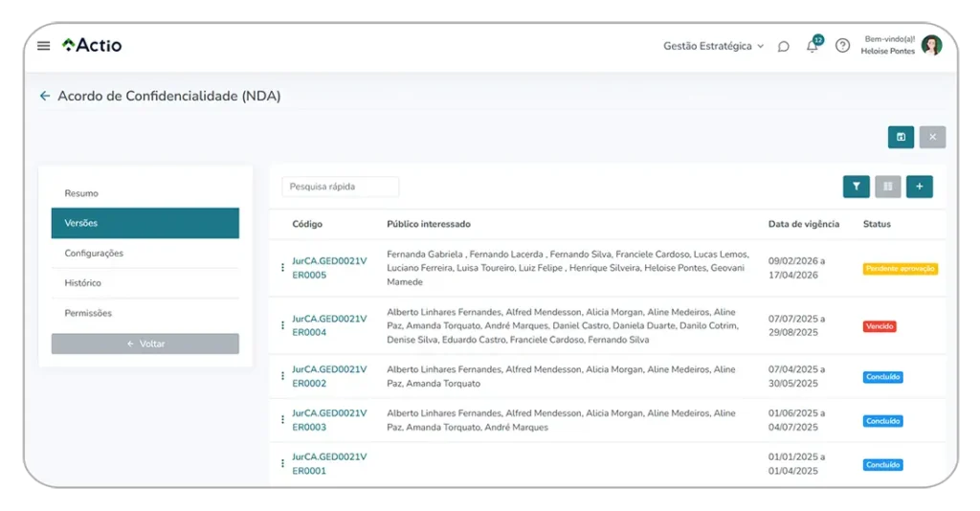Open the help question mark icon
The height and width of the screenshot is (511, 980).
tap(842, 46)
